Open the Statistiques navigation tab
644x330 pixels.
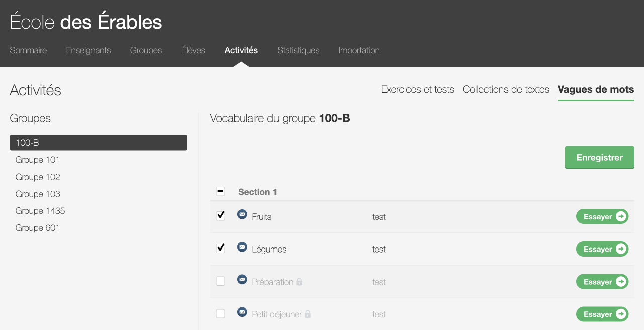click(x=298, y=50)
